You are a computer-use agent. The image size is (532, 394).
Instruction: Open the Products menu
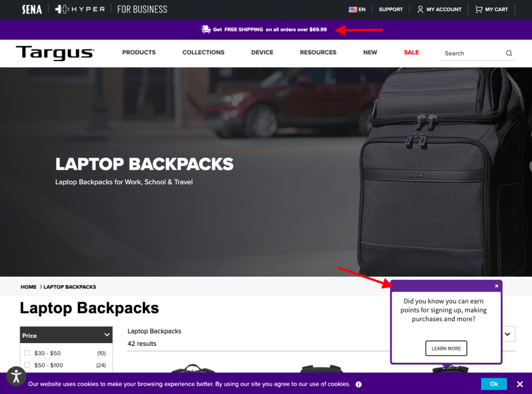(139, 52)
